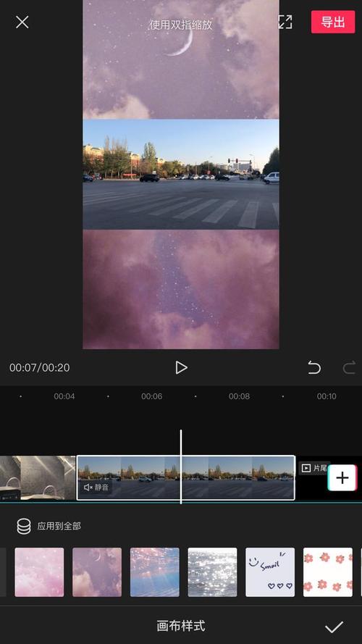This screenshot has height=644, width=362.
Task: Select the sparkling blue water canvas style
Action: (x=155, y=572)
